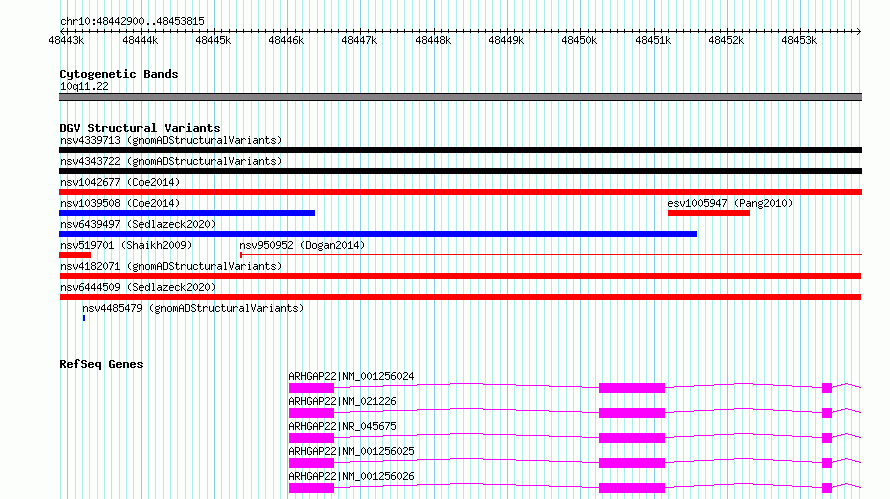
Task: Click the first exon of ARHGAP22|NR_045675
Action: (x=312, y=438)
